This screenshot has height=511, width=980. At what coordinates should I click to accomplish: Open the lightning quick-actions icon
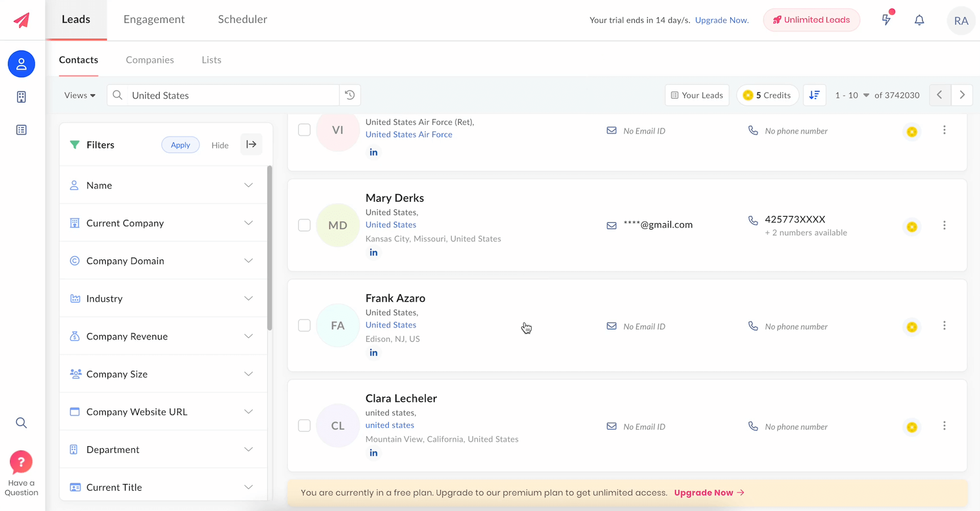pyautogui.click(x=886, y=20)
